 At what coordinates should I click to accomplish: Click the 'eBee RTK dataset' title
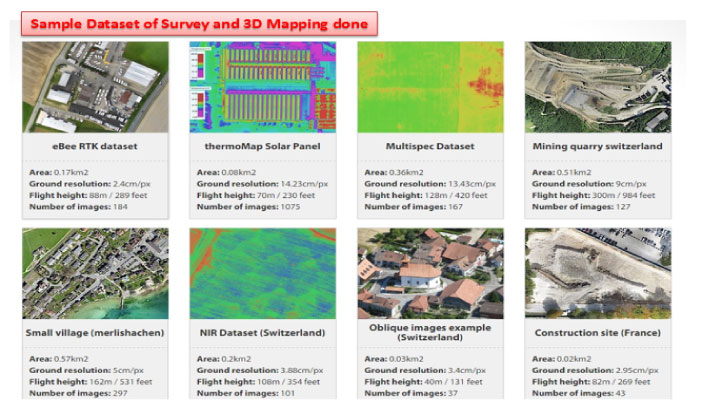tap(95, 146)
